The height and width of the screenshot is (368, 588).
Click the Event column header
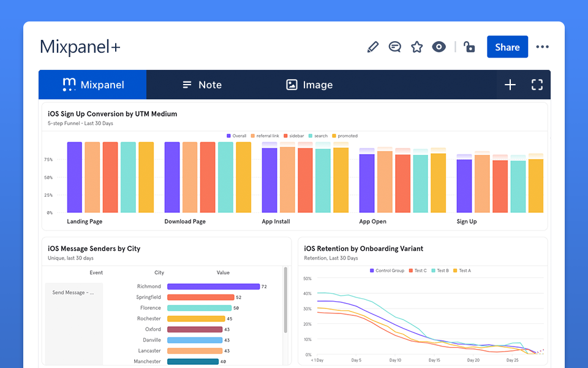pos(96,272)
